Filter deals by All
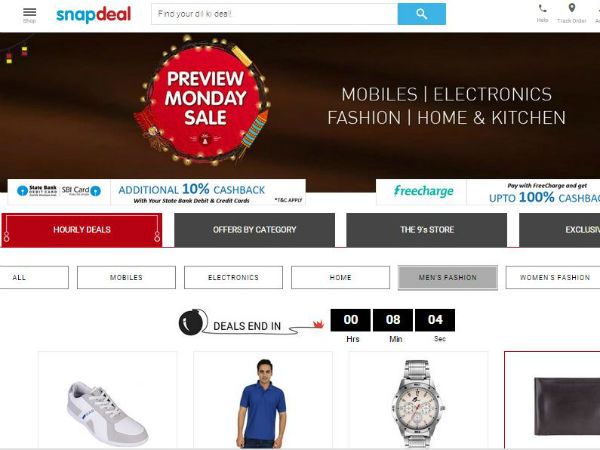The width and height of the screenshot is (600, 450). click(34, 277)
